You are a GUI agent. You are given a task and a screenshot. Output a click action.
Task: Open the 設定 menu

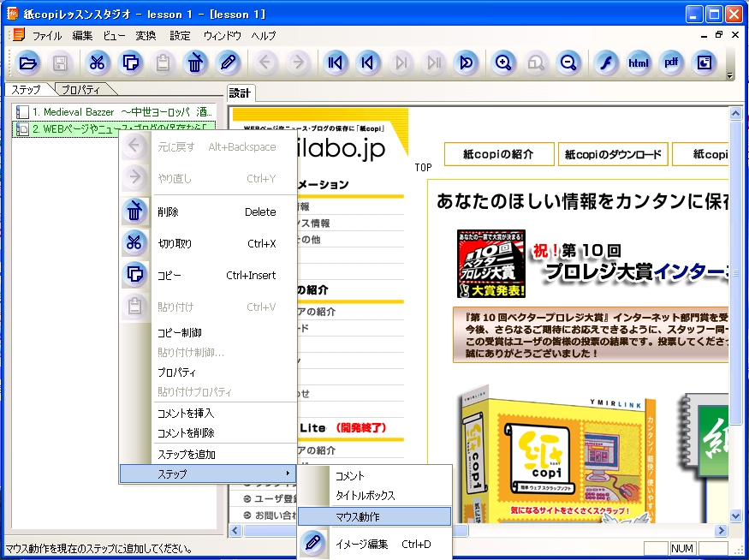(x=180, y=36)
